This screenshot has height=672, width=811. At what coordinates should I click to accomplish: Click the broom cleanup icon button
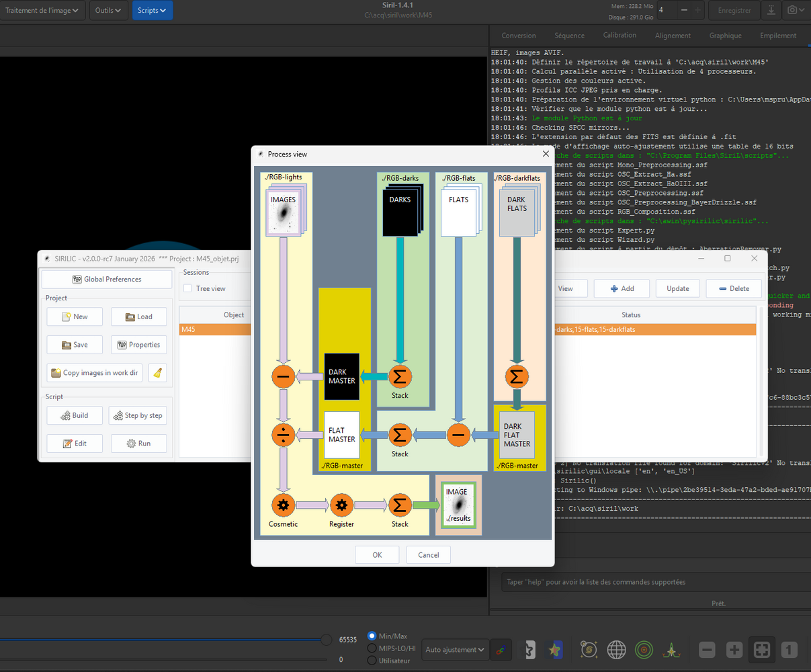point(157,373)
